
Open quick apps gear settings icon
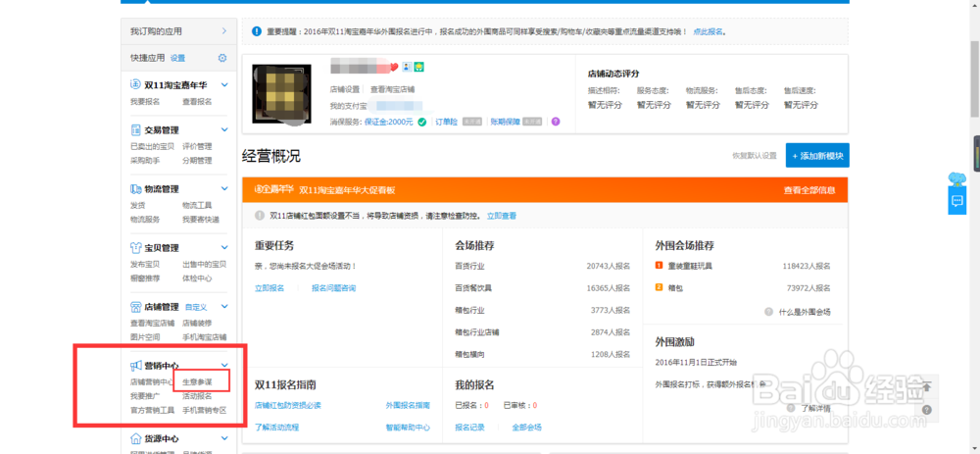(x=222, y=58)
